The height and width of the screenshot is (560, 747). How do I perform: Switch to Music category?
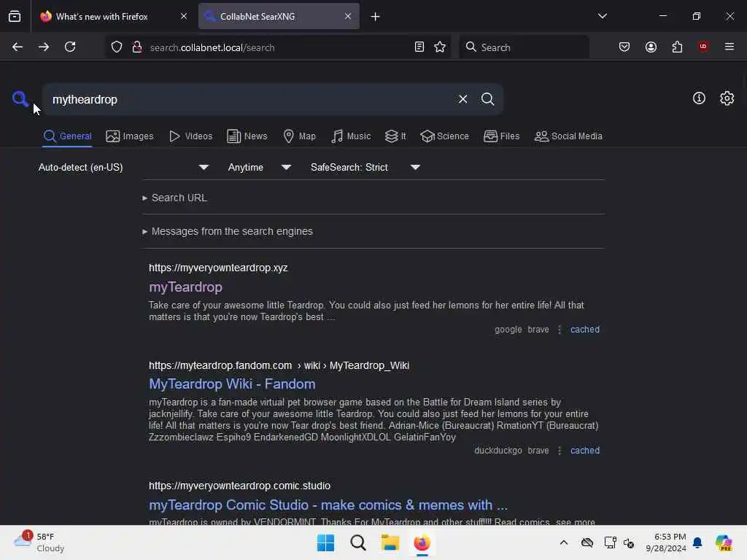pyautogui.click(x=351, y=136)
